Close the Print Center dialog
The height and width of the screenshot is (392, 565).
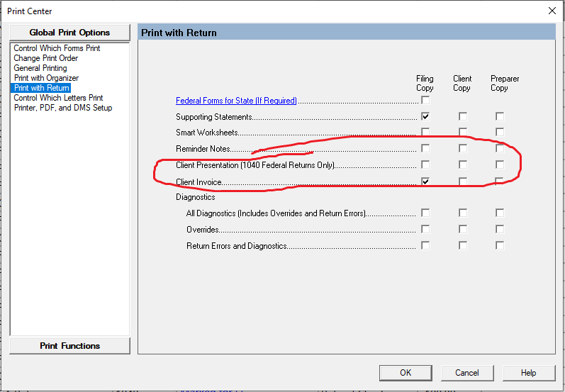552,11
